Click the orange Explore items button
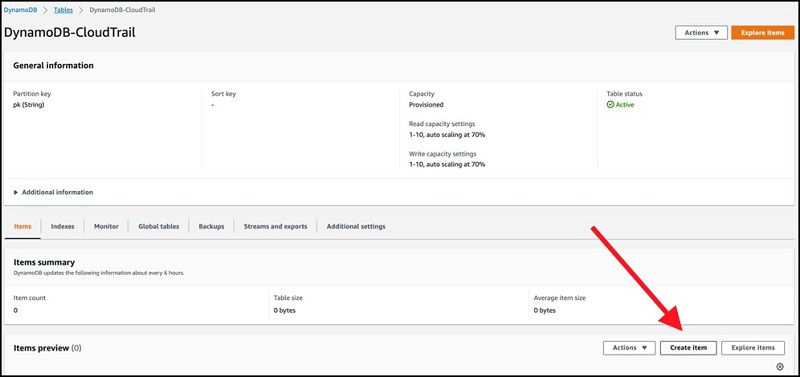The image size is (800, 377). 763,32
